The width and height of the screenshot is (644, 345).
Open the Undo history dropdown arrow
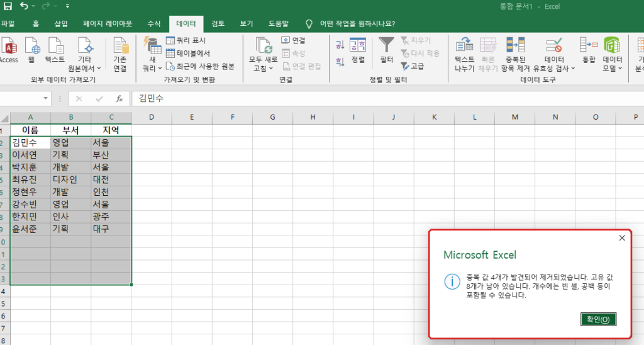pos(34,6)
